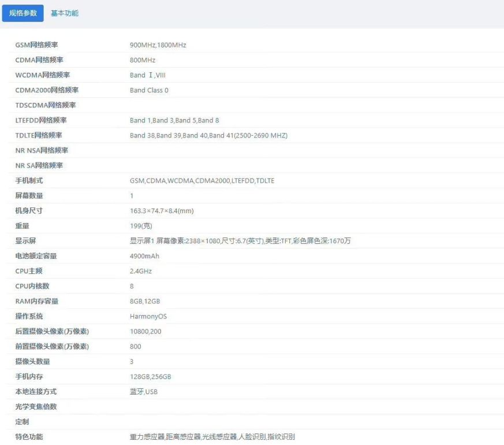Click the 8GB,12GB value
This screenshot has height=445, width=504.
pyautogui.click(x=145, y=302)
